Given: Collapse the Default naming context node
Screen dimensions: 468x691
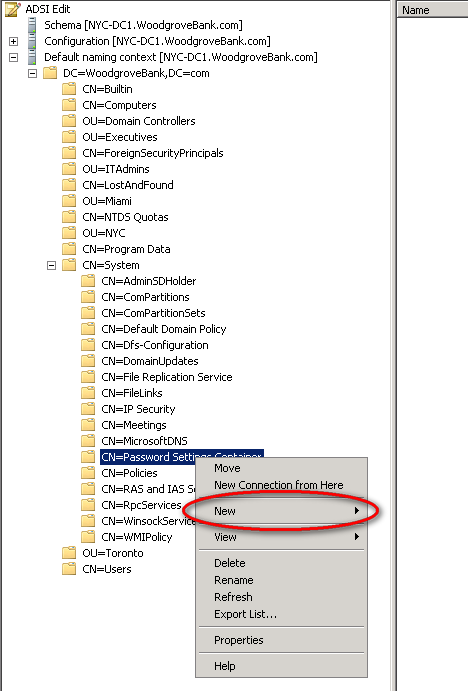Looking at the screenshot, I should point(14,57).
